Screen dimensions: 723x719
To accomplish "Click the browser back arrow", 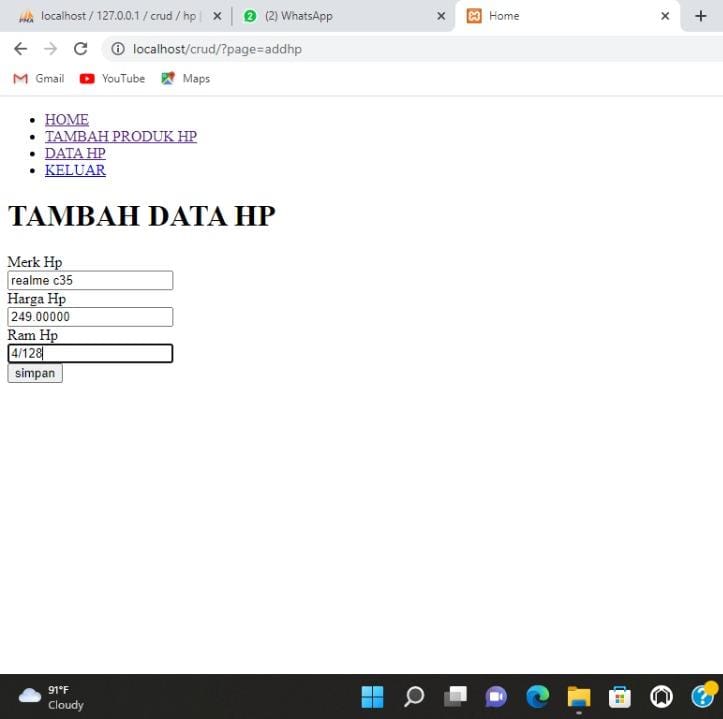I will (20, 49).
